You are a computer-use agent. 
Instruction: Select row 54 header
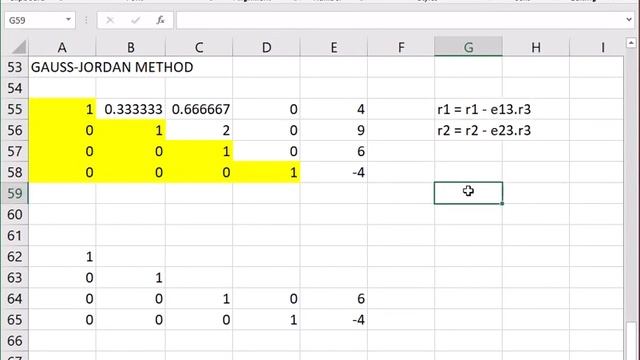[x=14, y=88]
